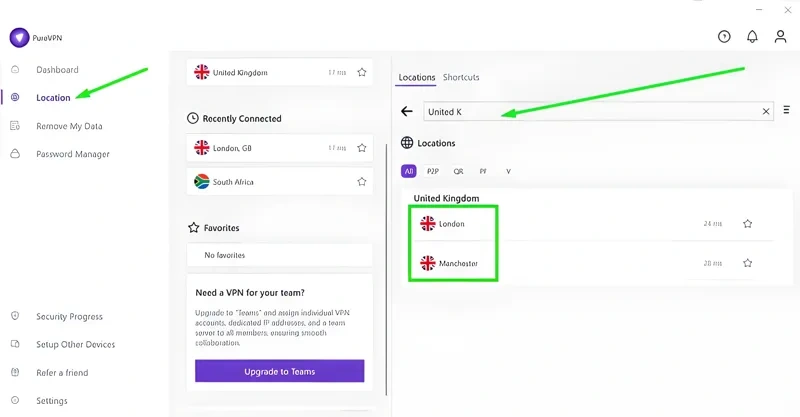The height and width of the screenshot is (417, 800).
Task: Open Dashboard from the sidebar
Action: click(x=57, y=69)
